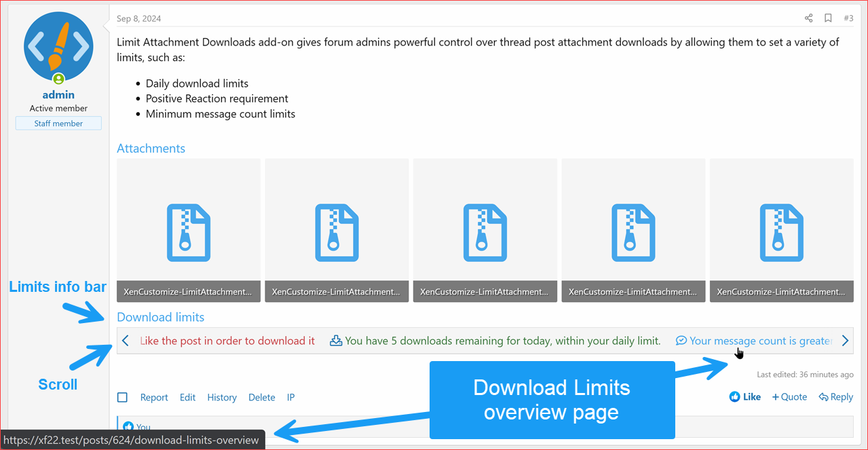Select Edit from the post actions
This screenshot has width=868, height=450.
[187, 397]
